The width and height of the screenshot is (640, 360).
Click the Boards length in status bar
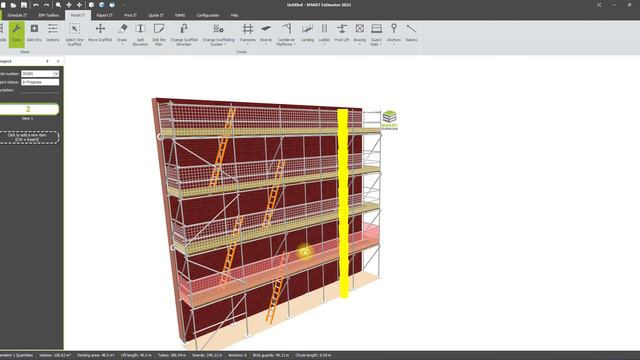(207, 355)
